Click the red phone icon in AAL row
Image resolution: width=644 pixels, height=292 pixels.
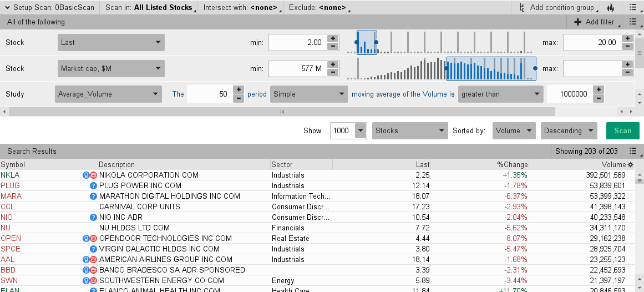click(93, 259)
